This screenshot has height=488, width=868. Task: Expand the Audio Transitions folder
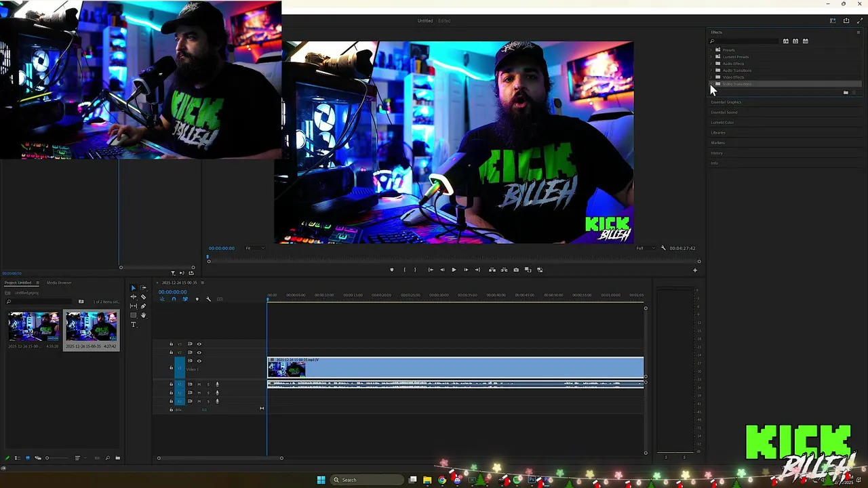tap(711, 70)
